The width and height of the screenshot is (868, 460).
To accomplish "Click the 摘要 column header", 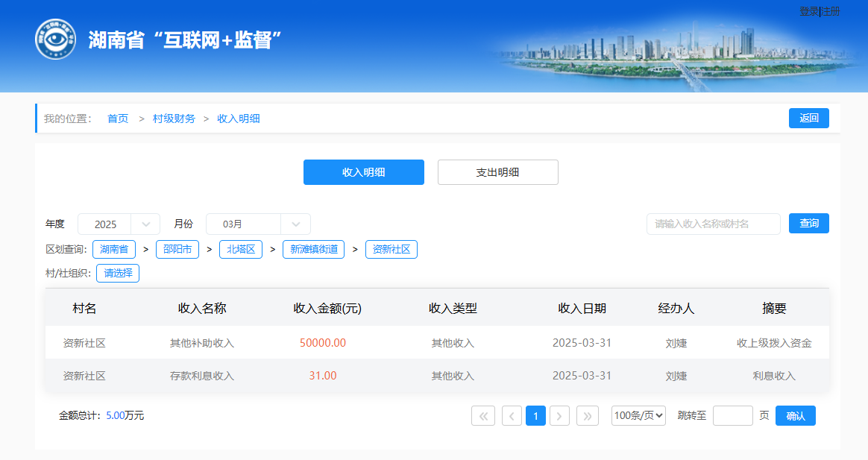I will click(774, 309).
